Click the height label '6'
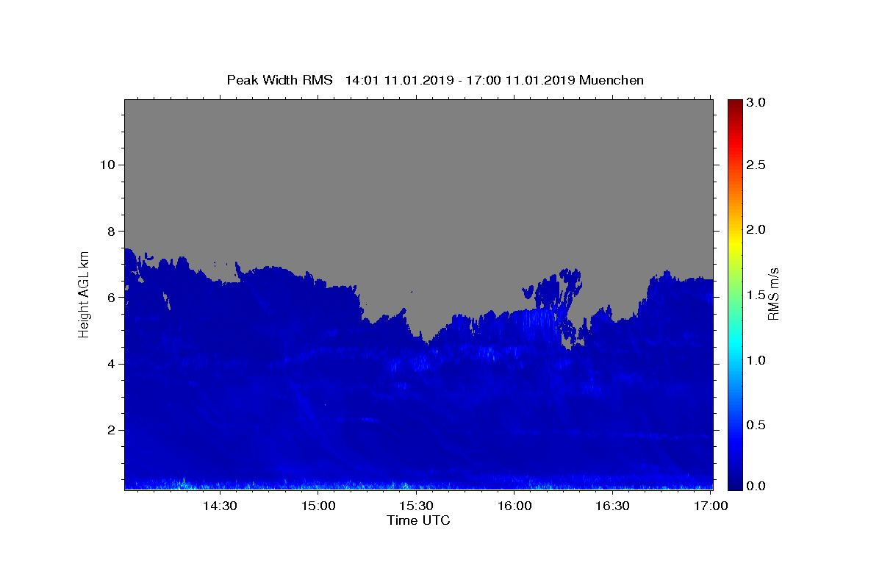Viewport: 882px width, 588px height. click(x=110, y=298)
